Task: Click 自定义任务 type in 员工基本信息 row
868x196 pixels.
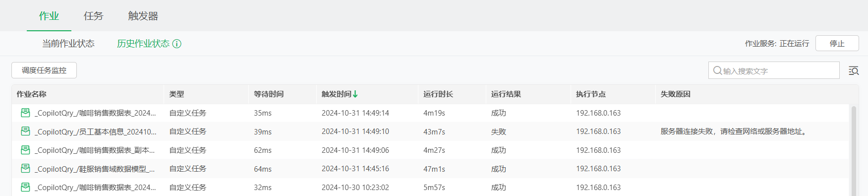Action: tap(188, 131)
